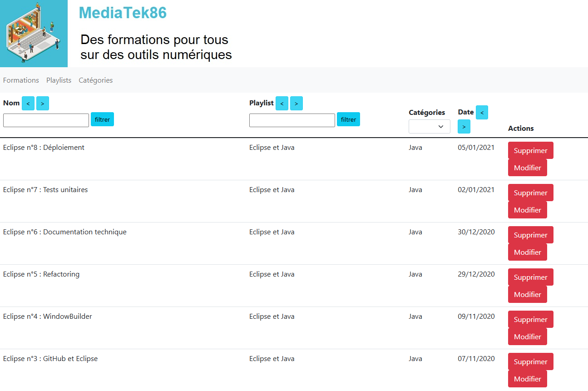The width and height of the screenshot is (588, 391).
Task: Supprimer the Eclipse n°7 : Tests unitaires row
Action: tap(531, 193)
